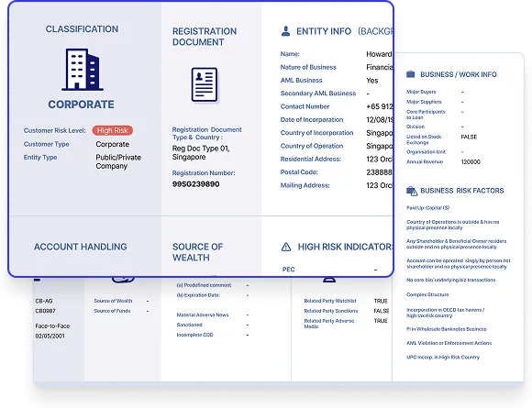Click the Yes value for AML Business
Screen dimensions: 532x408
(x=371, y=81)
